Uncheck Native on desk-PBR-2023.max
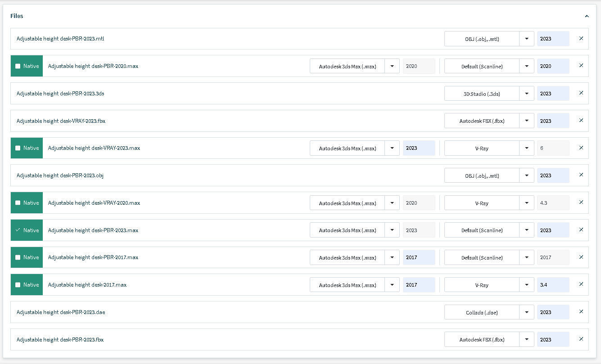 [18, 230]
